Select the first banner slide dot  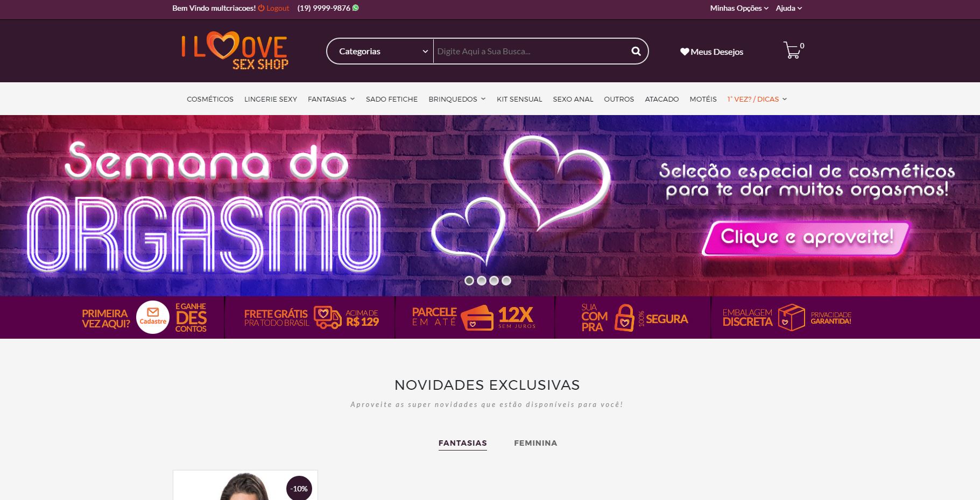click(469, 281)
